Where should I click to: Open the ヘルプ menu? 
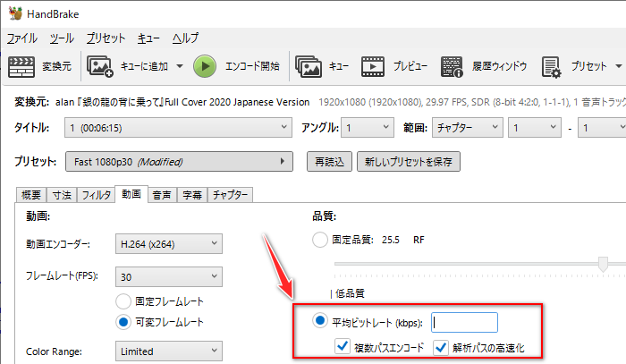point(185,38)
